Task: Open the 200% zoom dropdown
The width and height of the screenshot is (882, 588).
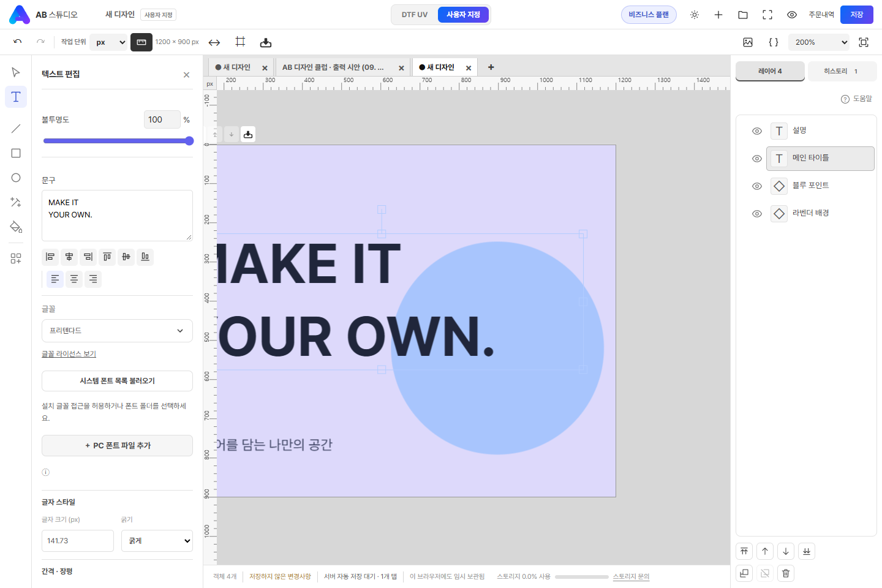Action: click(x=821, y=42)
